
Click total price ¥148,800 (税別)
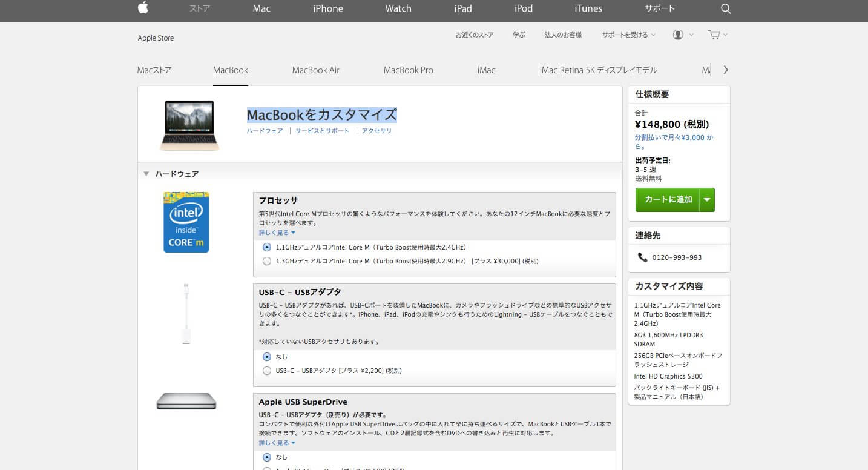(672, 125)
